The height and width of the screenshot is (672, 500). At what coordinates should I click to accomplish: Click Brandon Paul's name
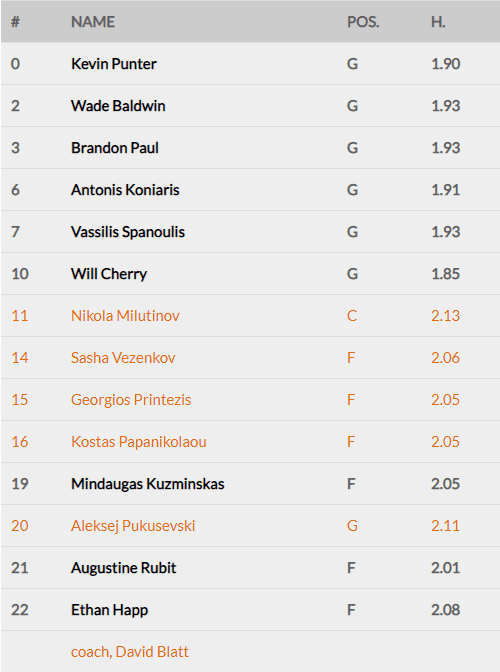pos(115,148)
